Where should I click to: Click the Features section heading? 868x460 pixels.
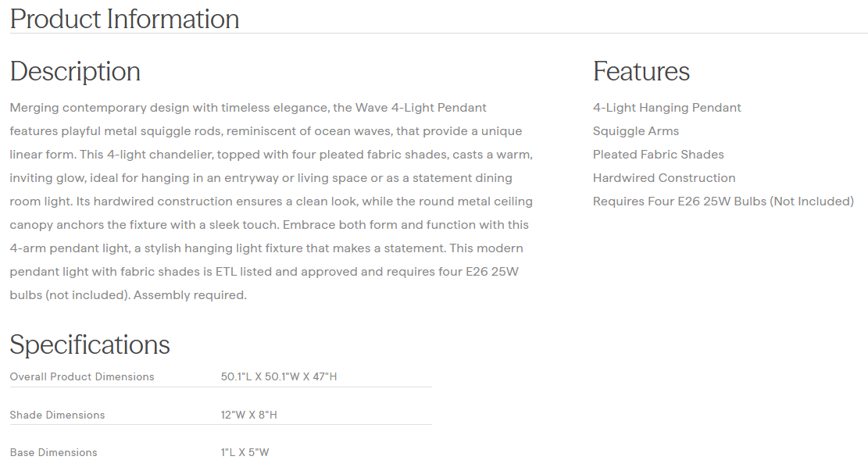[641, 71]
